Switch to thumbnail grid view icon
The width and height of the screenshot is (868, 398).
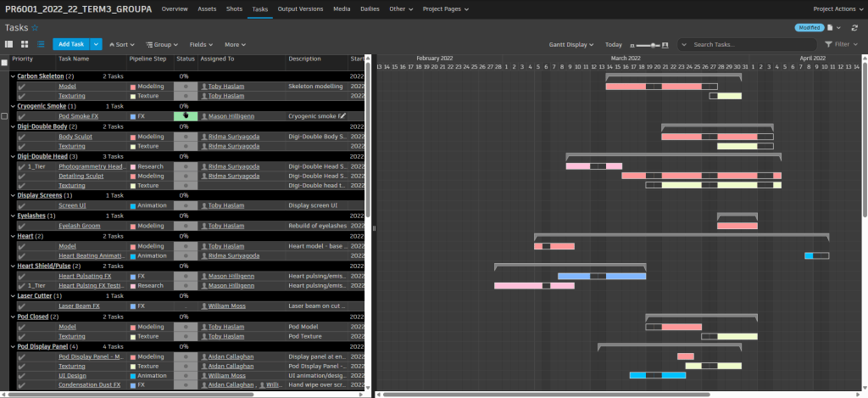coord(25,44)
